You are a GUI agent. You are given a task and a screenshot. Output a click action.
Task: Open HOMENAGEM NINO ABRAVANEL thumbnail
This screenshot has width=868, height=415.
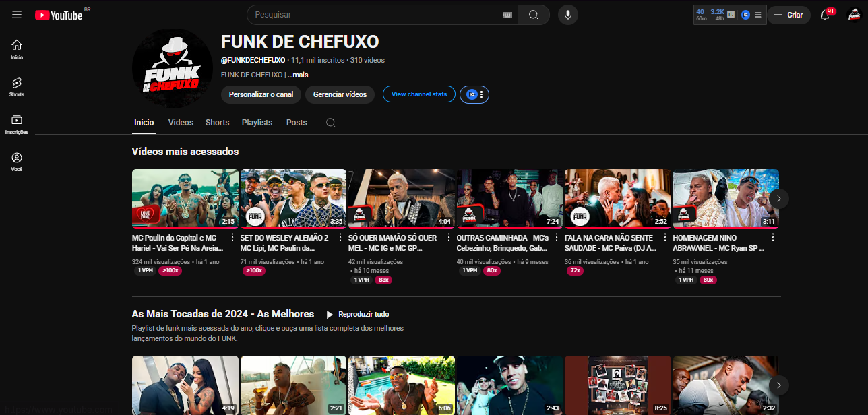tap(726, 199)
